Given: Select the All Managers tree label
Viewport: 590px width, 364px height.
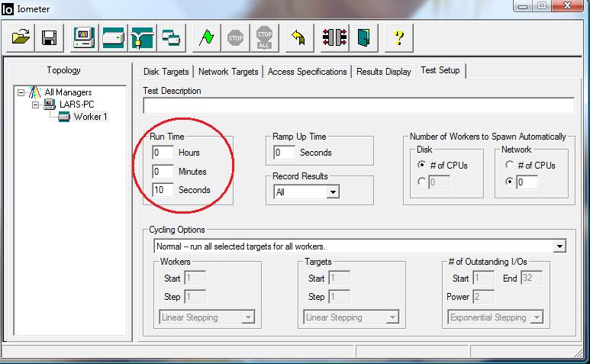Looking at the screenshot, I should point(68,92).
